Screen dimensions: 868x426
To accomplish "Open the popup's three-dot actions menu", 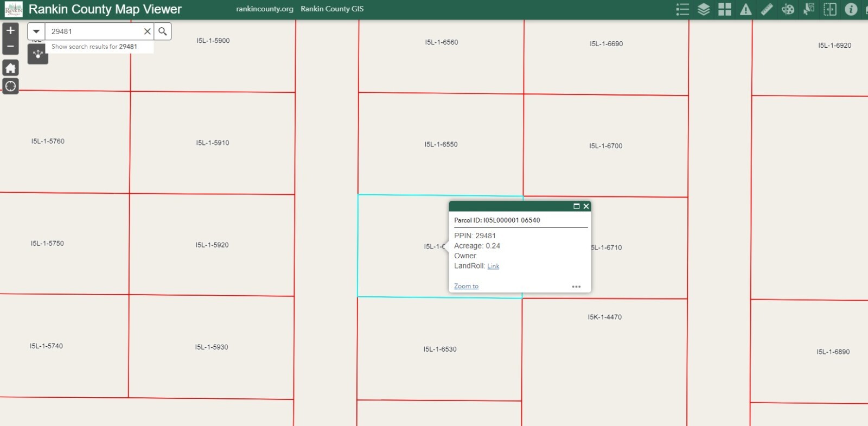I will tap(576, 287).
